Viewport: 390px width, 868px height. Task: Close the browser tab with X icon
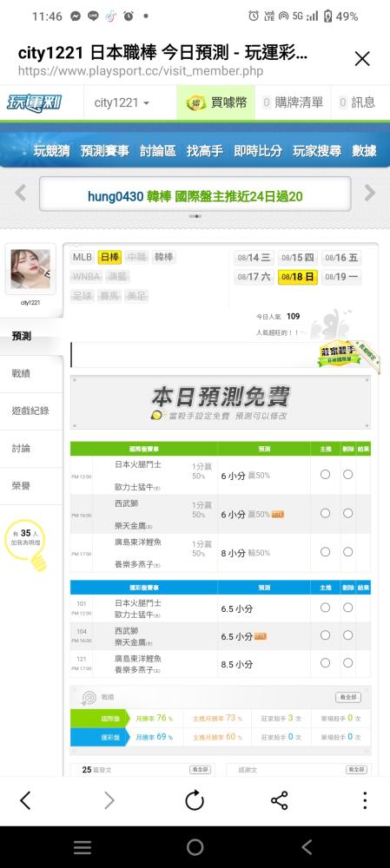tap(361, 59)
